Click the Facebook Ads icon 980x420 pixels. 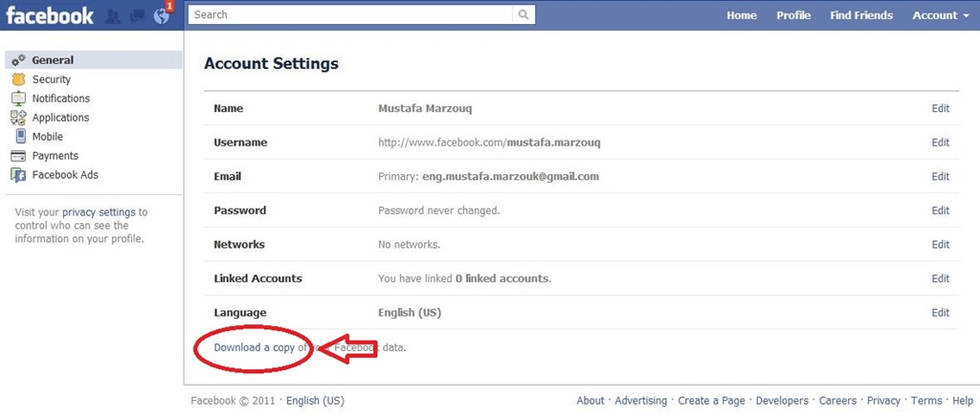tap(19, 175)
